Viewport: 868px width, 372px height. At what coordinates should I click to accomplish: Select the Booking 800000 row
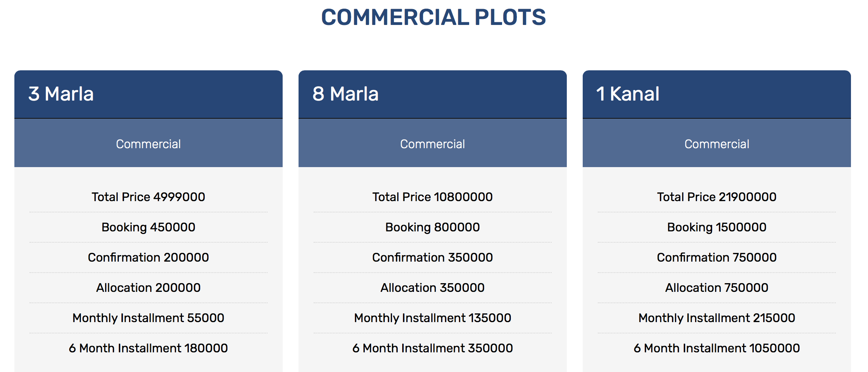pyautogui.click(x=432, y=227)
